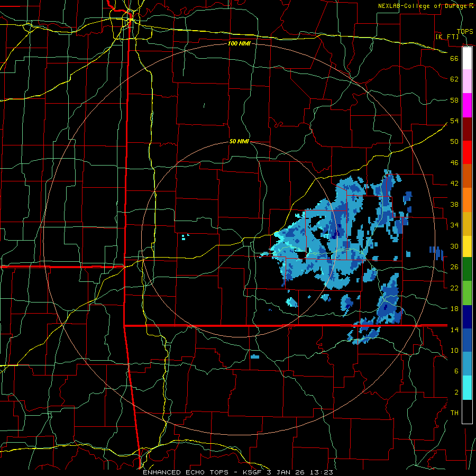Viewport: 476px width, 476px height.
Task: Click the small isolated echo below the state border
Action: click(x=255, y=356)
